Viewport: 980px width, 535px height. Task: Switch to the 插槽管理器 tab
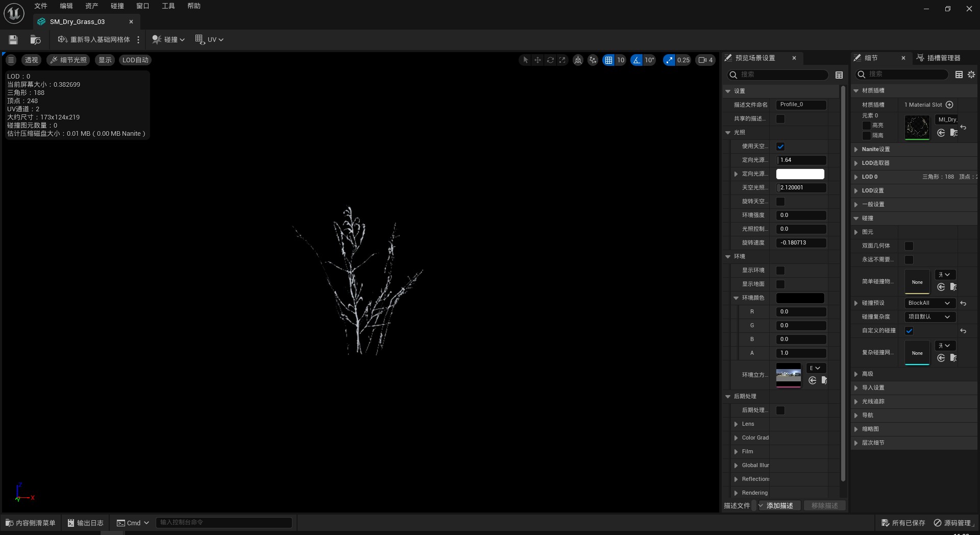click(x=943, y=58)
